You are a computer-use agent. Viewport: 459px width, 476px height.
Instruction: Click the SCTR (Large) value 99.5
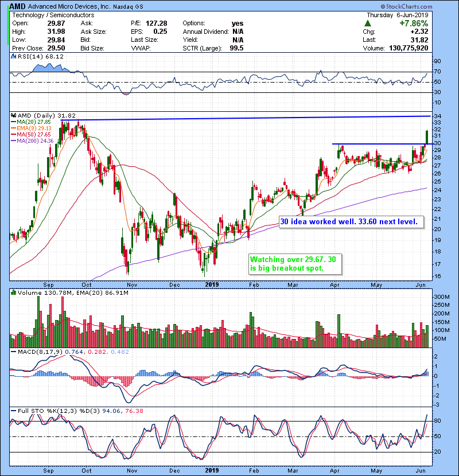(236, 48)
